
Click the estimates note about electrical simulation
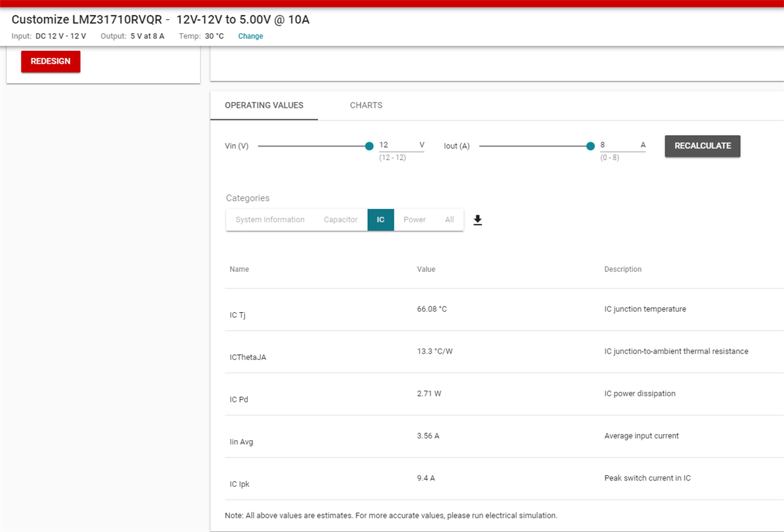(391, 515)
